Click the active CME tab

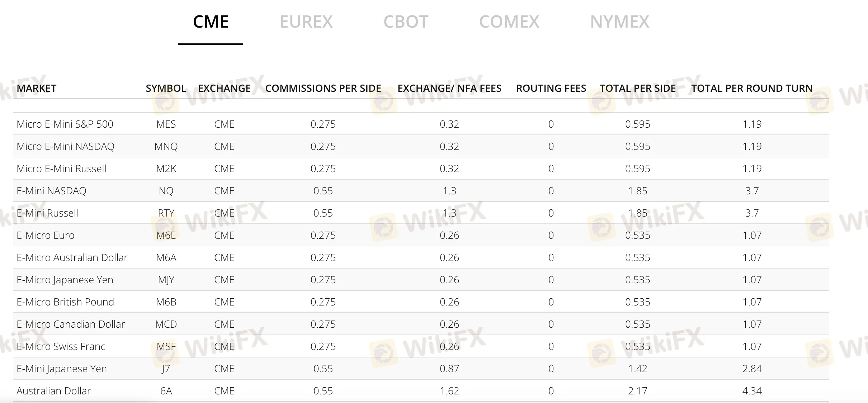(211, 22)
